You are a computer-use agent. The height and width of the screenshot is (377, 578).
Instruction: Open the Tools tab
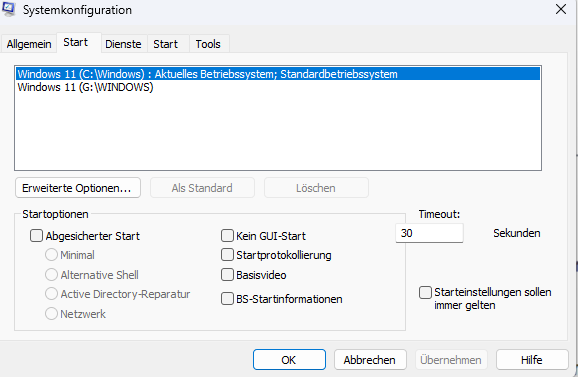coord(208,44)
